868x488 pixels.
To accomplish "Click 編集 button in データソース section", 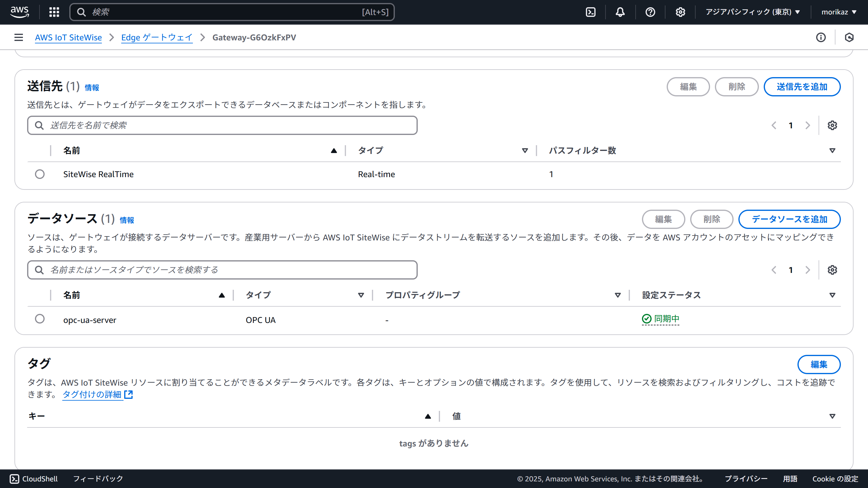I will [663, 219].
